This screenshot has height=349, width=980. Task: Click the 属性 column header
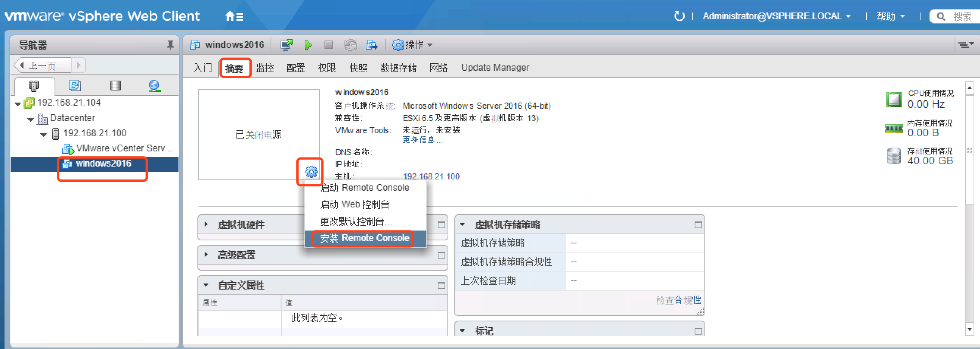click(240, 302)
